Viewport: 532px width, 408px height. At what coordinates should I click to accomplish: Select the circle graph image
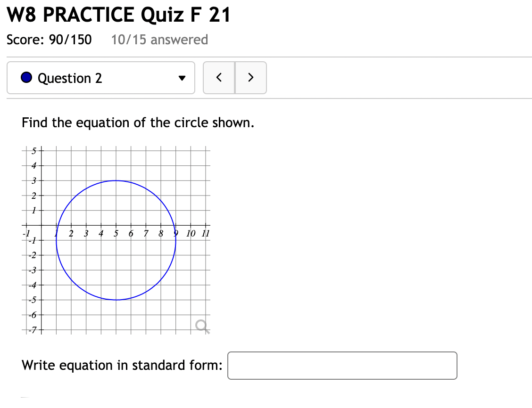pyautogui.click(x=116, y=240)
